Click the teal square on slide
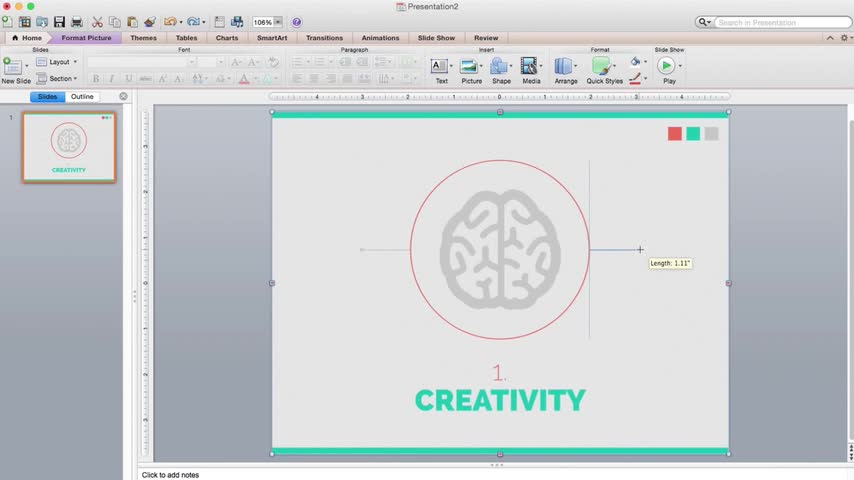The width and height of the screenshot is (854, 480). click(x=693, y=133)
